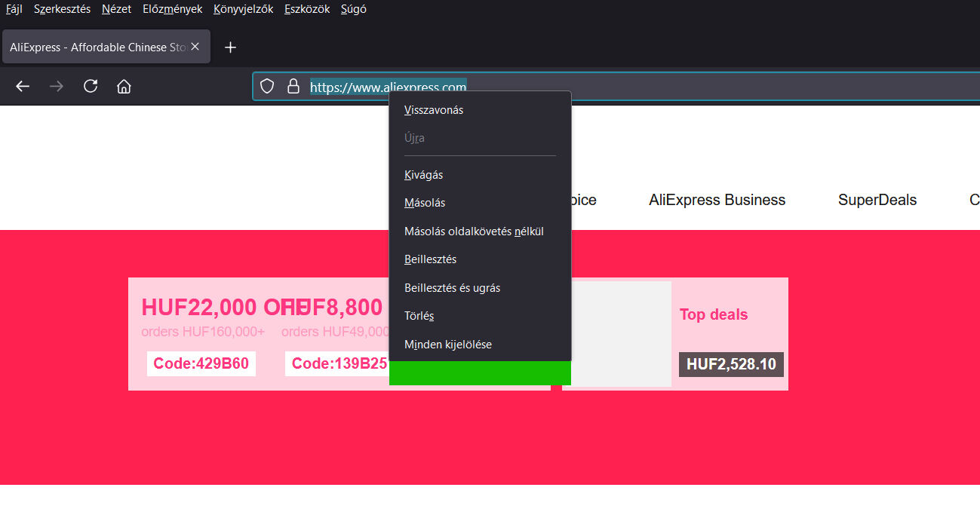Image resolution: width=980 pixels, height=518 pixels.
Task: Click the Code:139B25 coupon button
Action: (339, 363)
